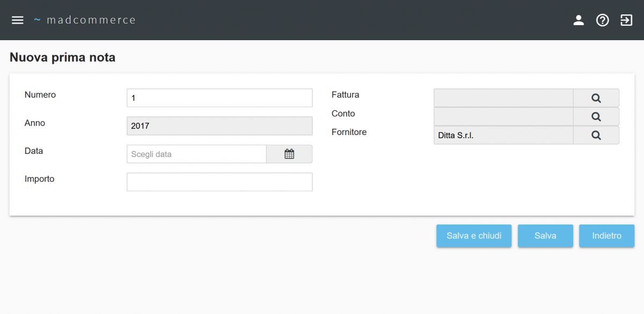Open the hamburger navigation menu

18,20
